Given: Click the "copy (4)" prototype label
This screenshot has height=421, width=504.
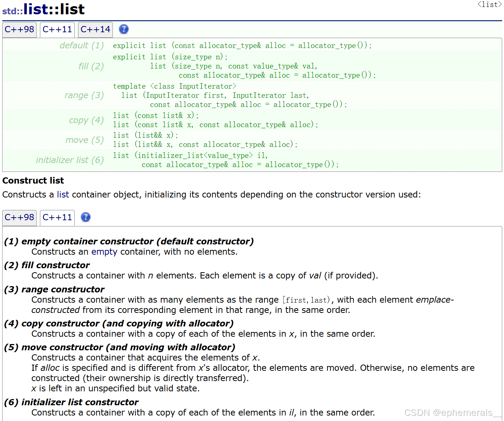Looking at the screenshot, I should point(86,120).
